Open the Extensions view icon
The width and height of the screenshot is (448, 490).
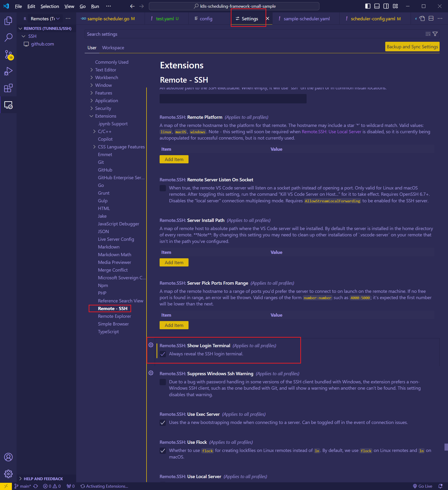click(8, 88)
